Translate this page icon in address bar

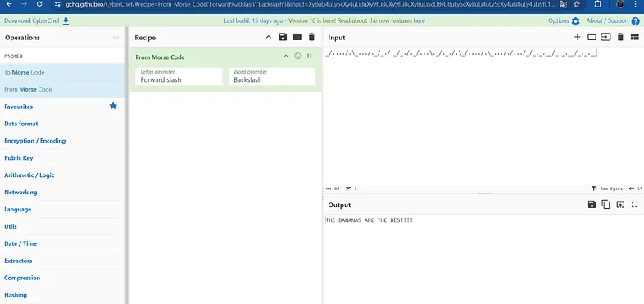(564, 4)
